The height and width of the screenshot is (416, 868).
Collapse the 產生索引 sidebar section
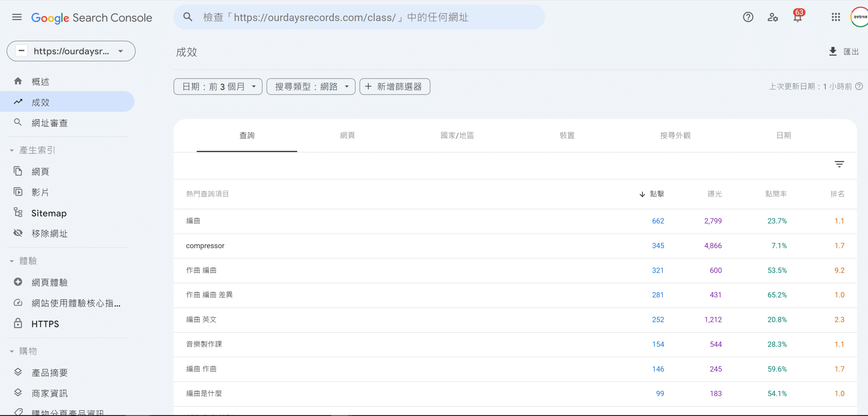tap(12, 150)
